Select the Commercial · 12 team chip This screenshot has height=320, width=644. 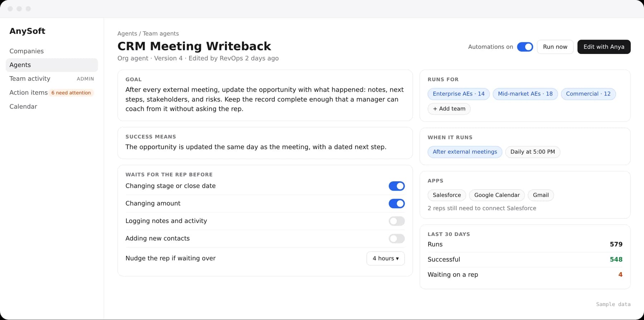[588, 94]
